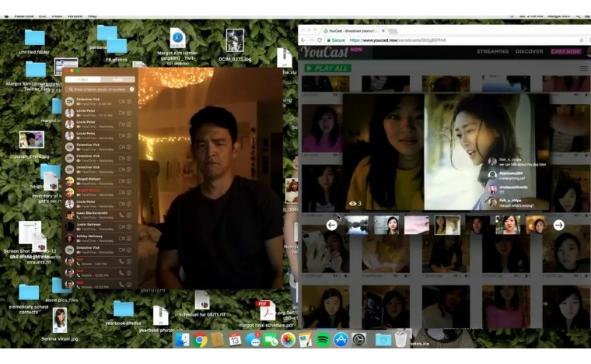The image size is (591, 364).
Task: Launch Google Chrome from the dock
Action: tap(200, 340)
